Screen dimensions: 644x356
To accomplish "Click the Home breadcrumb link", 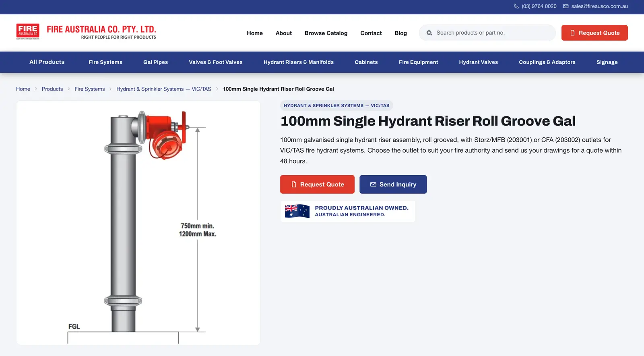I will [x=23, y=89].
